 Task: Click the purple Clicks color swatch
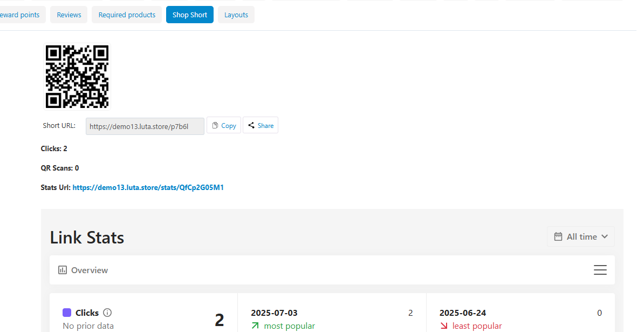click(67, 313)
